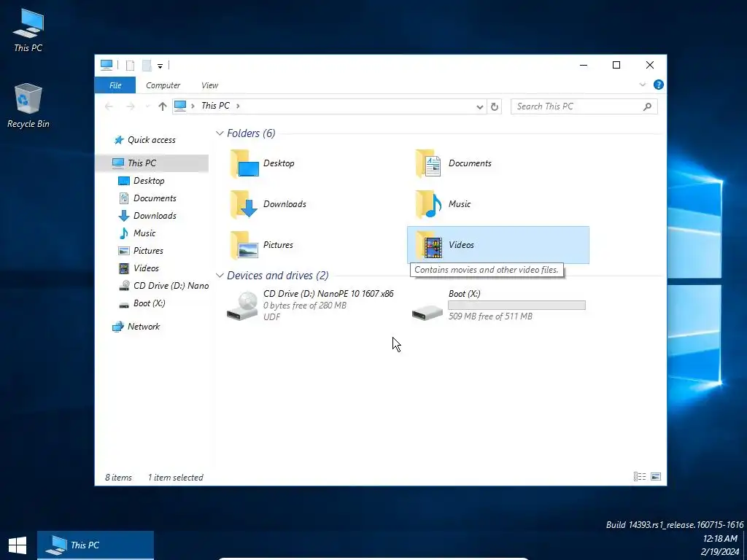Open the Computer ribbon tab
This screenshot has height=560, width=747.
pos(163,85)
